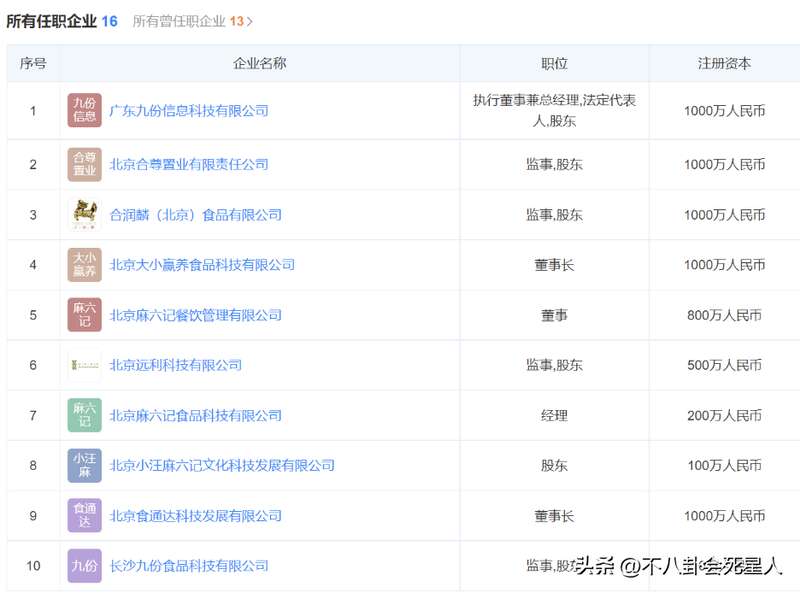800x593 pixels.
Task: Click the 职位 column header
Action: click(554, 63)
